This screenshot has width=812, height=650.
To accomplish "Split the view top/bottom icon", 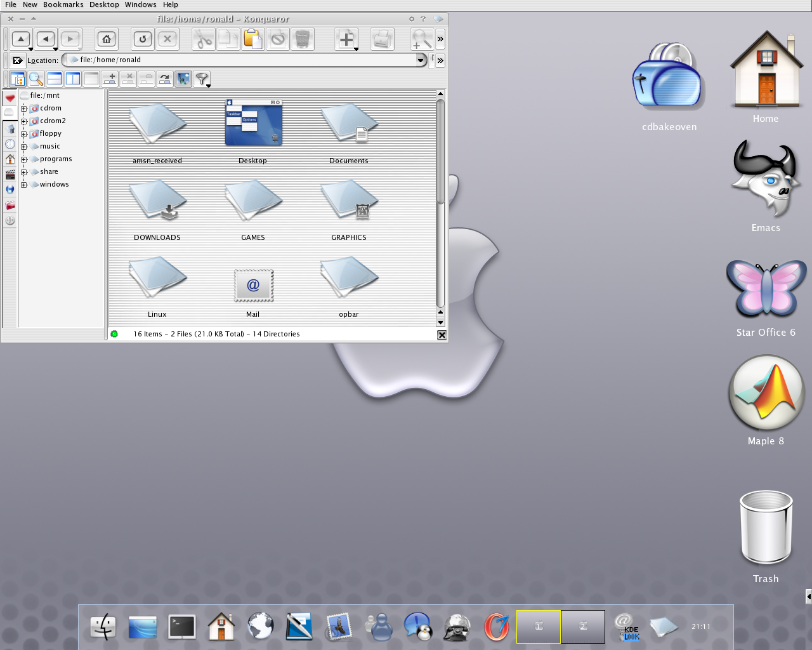I will [x=55, y=79].
